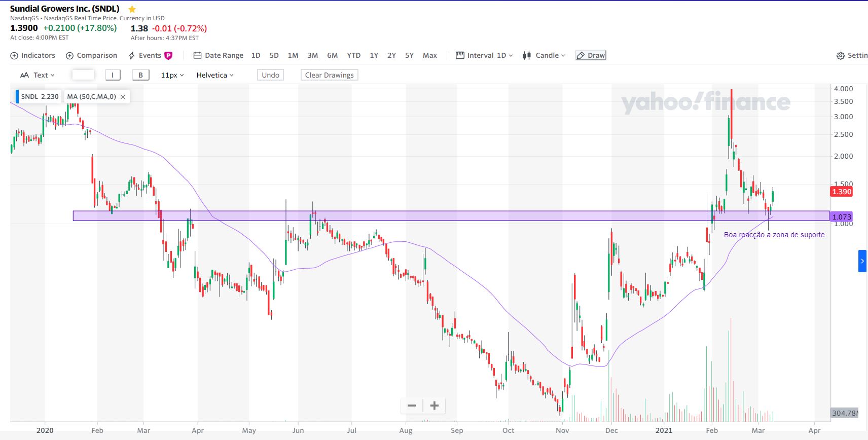Click the purple 1.073 support level tag
Image resolution: width=868 pixels, height=440 pixels.
pyautogui.click(x=842, y=217)
